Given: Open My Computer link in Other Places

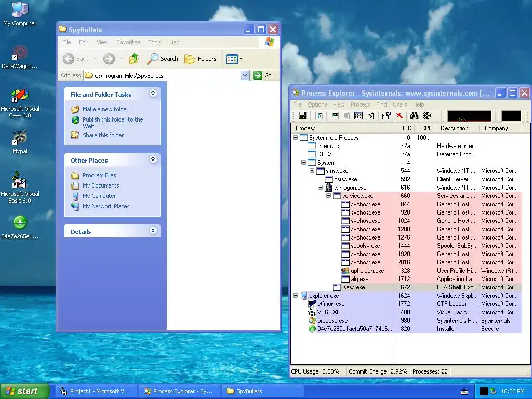Looking at the screenshot, I should point(99,196).
